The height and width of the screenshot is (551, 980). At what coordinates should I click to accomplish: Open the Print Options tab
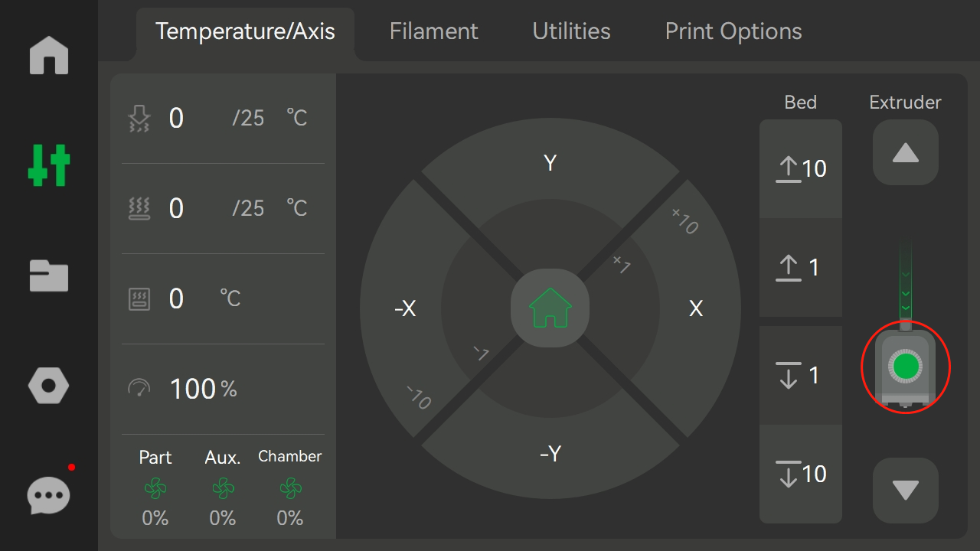pos(733,31)
